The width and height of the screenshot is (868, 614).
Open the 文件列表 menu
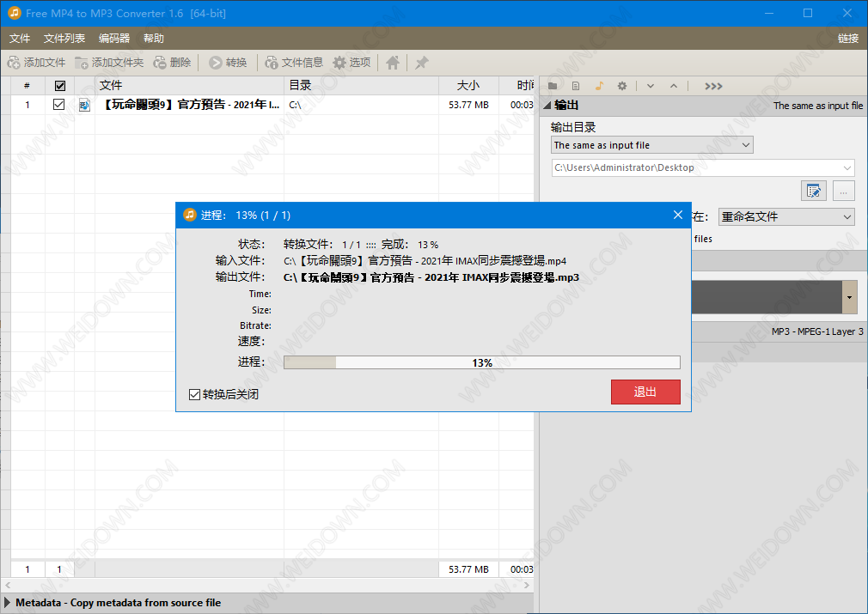64,38
